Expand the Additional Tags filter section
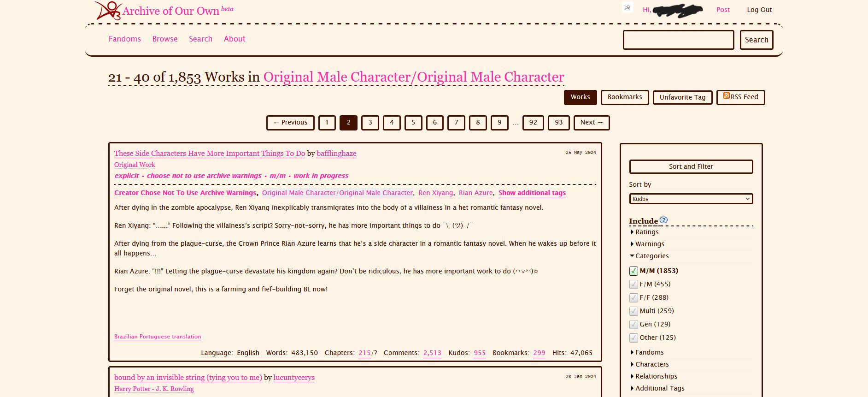The height and width of the screenshot is (397, 868). (657, 388)
